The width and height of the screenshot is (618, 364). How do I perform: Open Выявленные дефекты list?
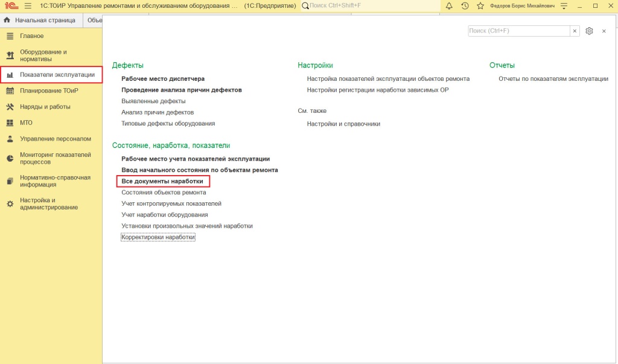point(153,101)
